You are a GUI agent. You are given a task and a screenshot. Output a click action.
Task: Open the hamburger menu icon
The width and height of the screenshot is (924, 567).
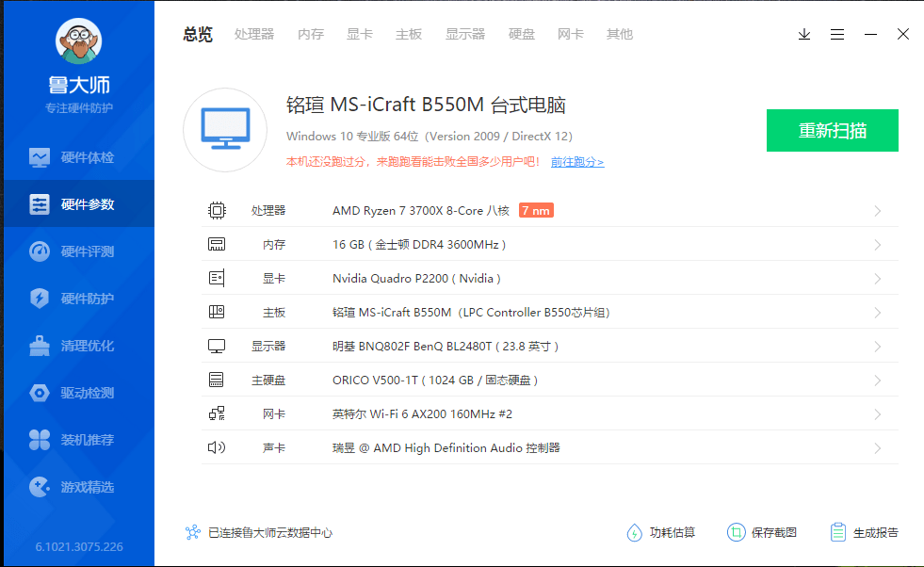point(836,34)
